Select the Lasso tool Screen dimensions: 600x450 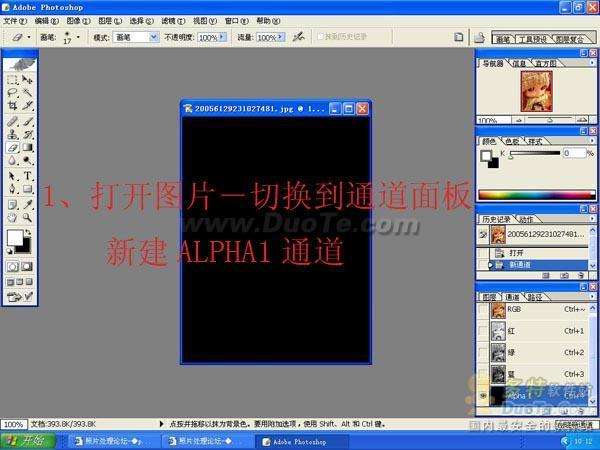pos(11,92)
